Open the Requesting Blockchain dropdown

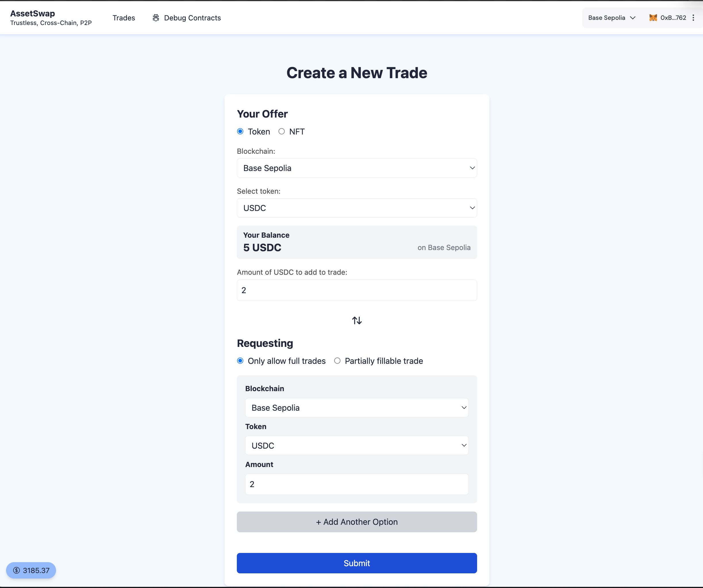(x=357, y=408)
